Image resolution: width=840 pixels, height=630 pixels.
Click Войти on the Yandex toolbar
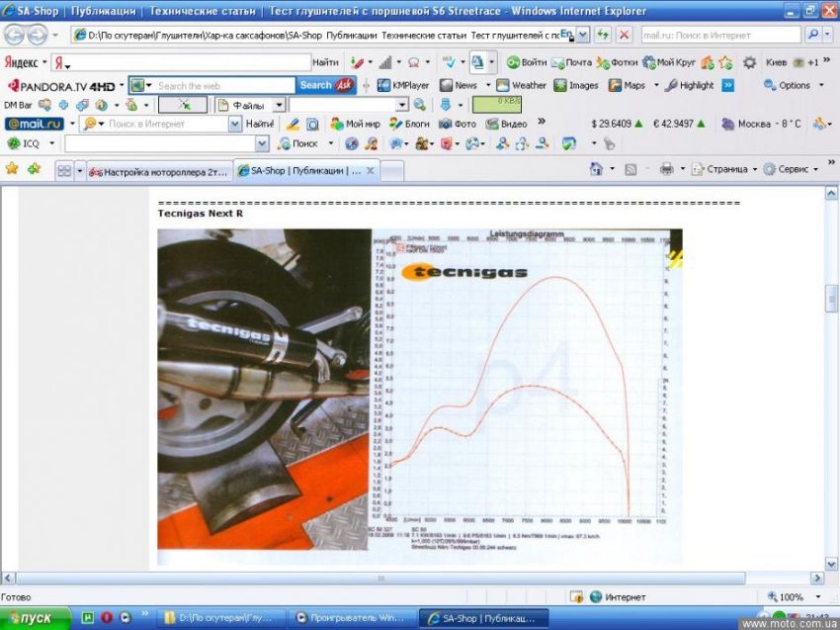coord(527,62)
